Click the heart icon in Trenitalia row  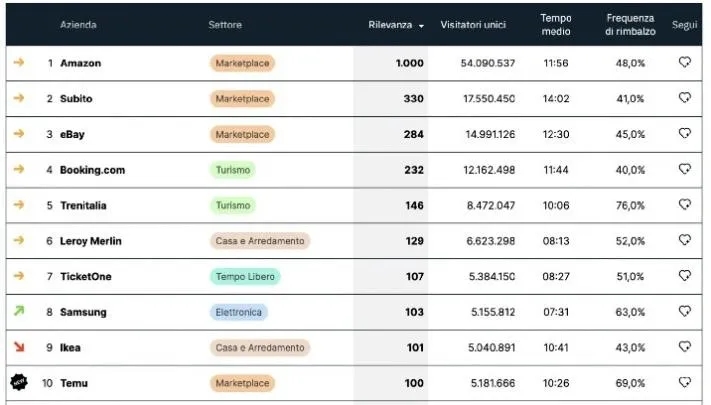coord(685,205)
